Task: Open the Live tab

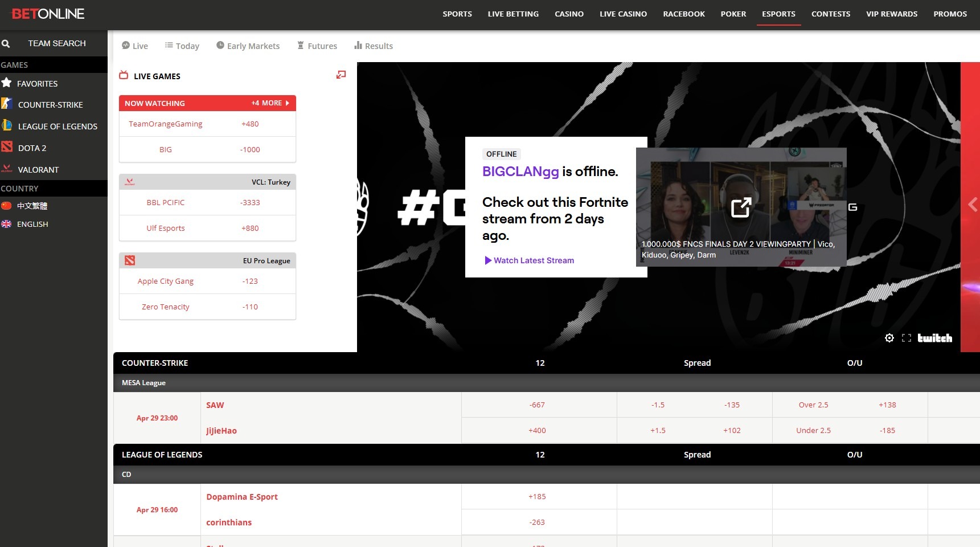Action: coord(135,46)
